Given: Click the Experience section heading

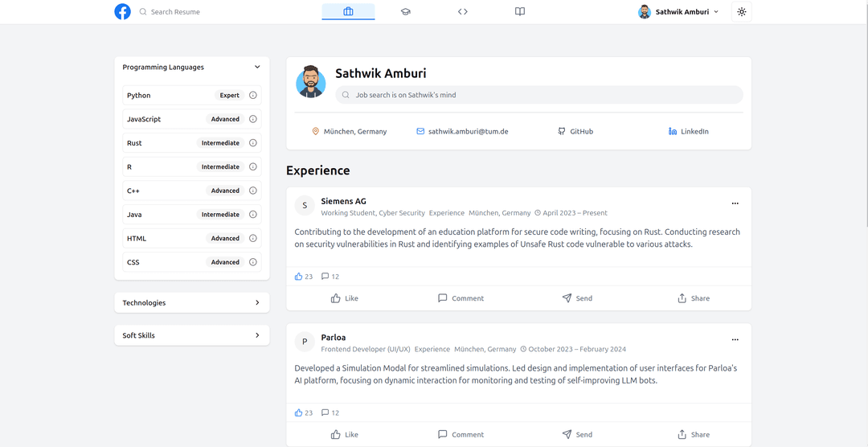Looking at the screenshot, I should 317,170.
